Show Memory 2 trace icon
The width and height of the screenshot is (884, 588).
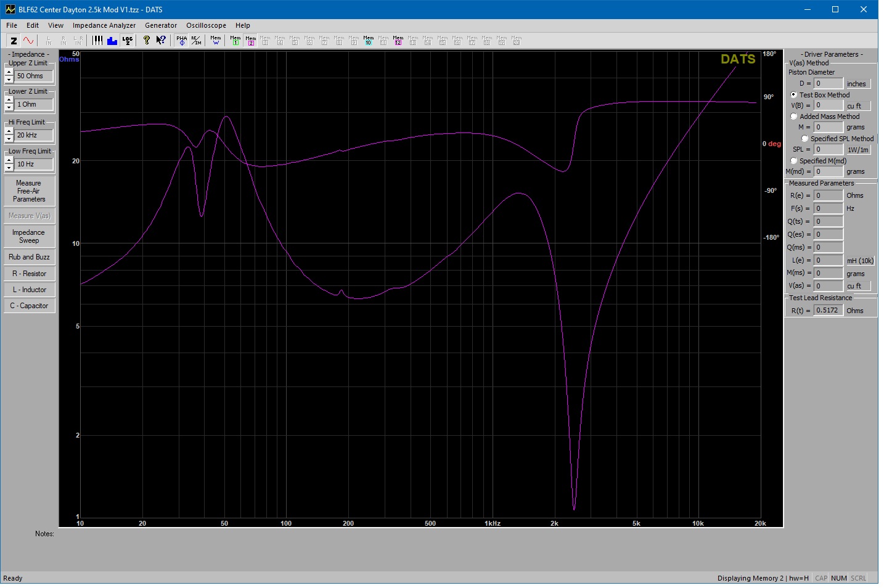[x=250, y=41]
